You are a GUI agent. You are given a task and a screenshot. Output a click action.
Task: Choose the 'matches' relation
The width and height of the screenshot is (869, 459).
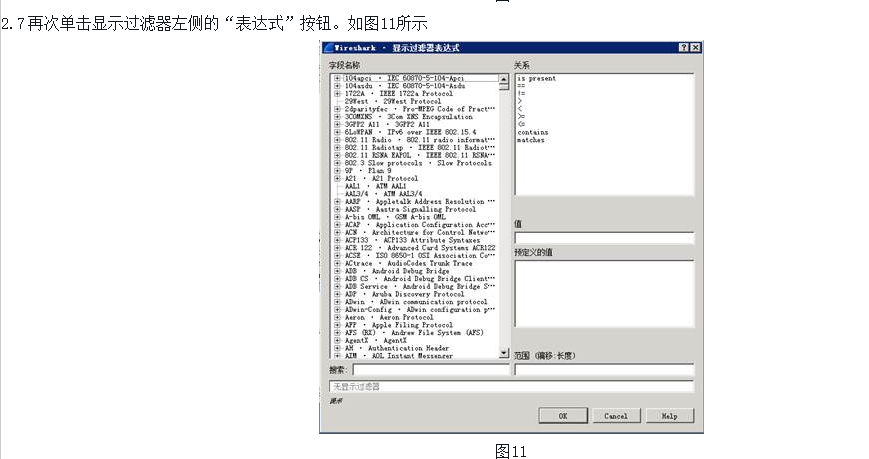point(530,140)
